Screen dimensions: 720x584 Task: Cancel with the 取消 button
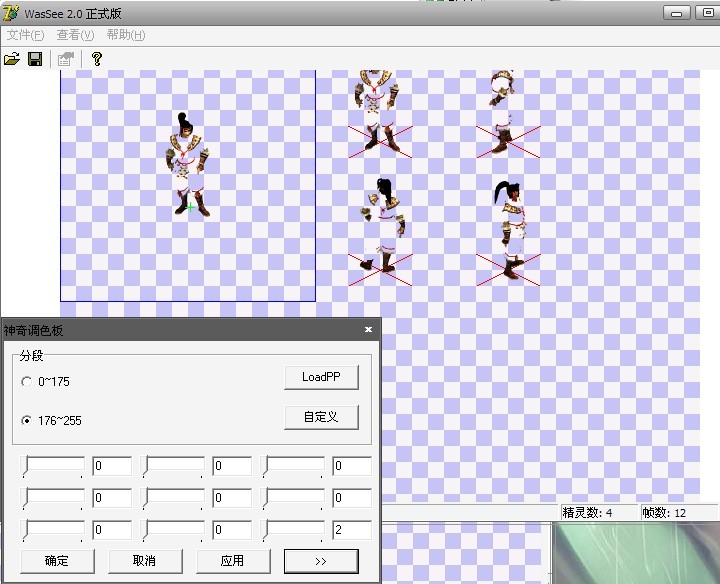(x=145, y=561)
